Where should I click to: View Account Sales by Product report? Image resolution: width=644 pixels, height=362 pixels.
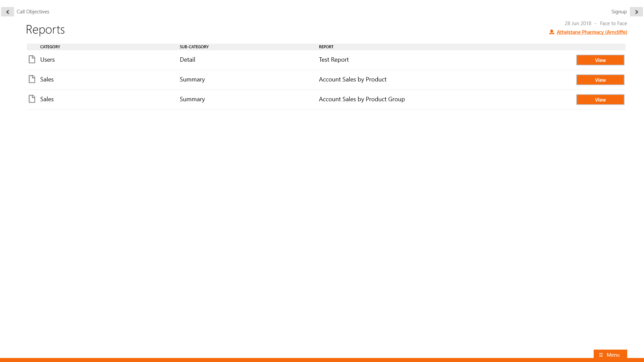pyautogui.click(x=600, y=80)
